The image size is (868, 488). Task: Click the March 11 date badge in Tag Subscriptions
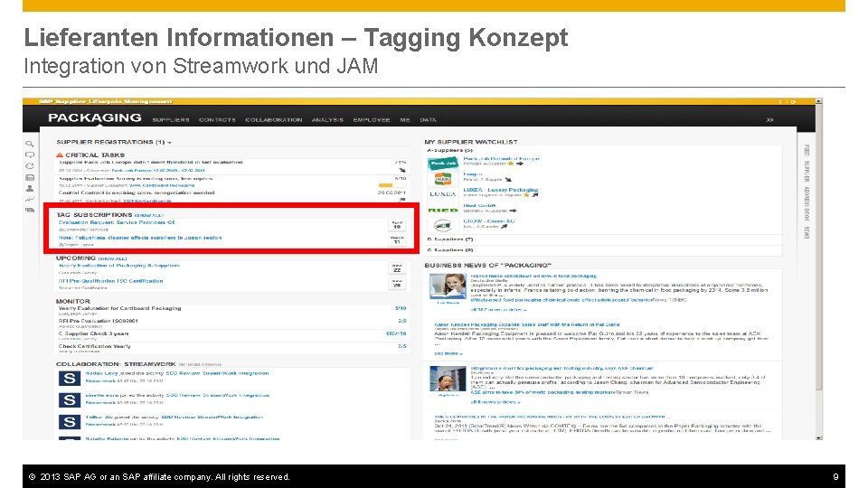point(397,240)
